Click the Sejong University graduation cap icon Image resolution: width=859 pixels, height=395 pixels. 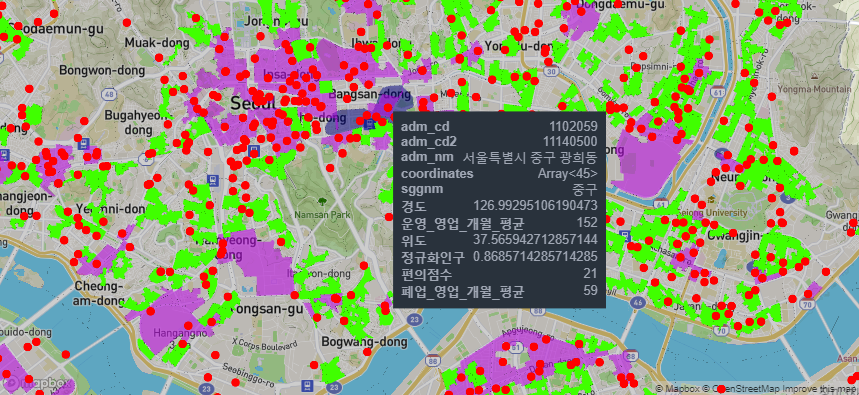pyautogui.click(x=711, y=200)
